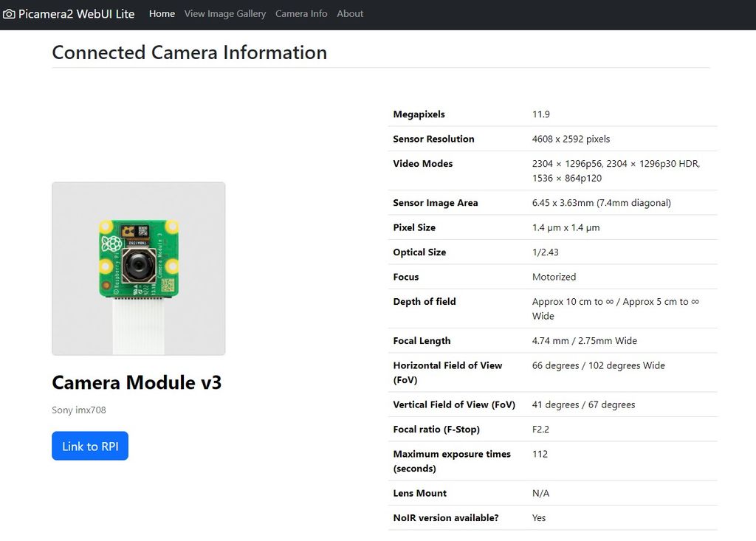Select the Focal ratio F2.2 value
The image size is (756, 541).
click(x=539, y=429)
